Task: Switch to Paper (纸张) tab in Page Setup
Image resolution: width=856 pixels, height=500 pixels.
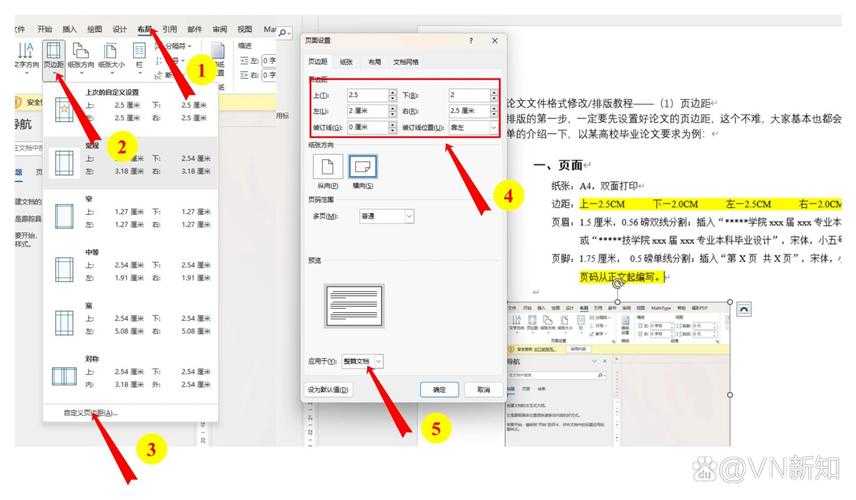Action: point(346,62)
